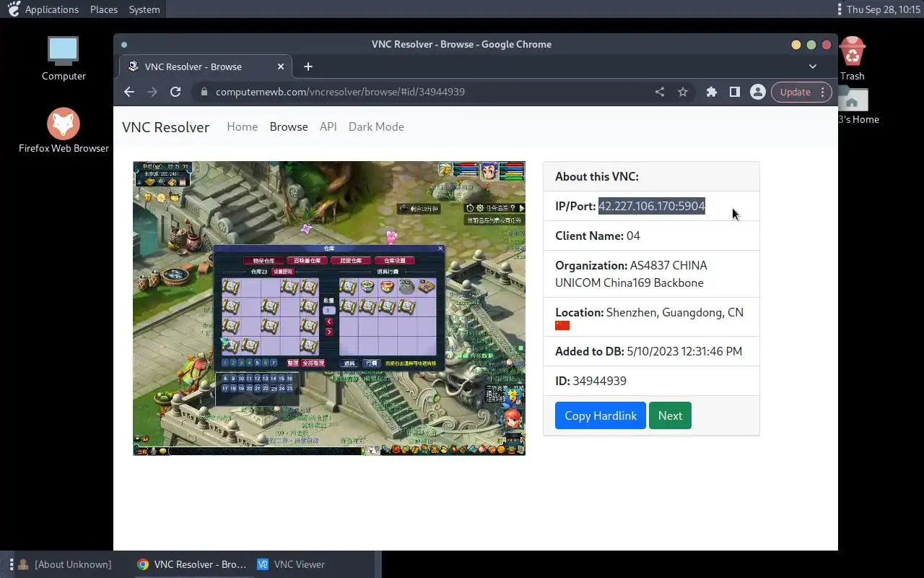Click the green maximize button of Chrome
Viewport: 924px width, 578px height.
point(811,45)
